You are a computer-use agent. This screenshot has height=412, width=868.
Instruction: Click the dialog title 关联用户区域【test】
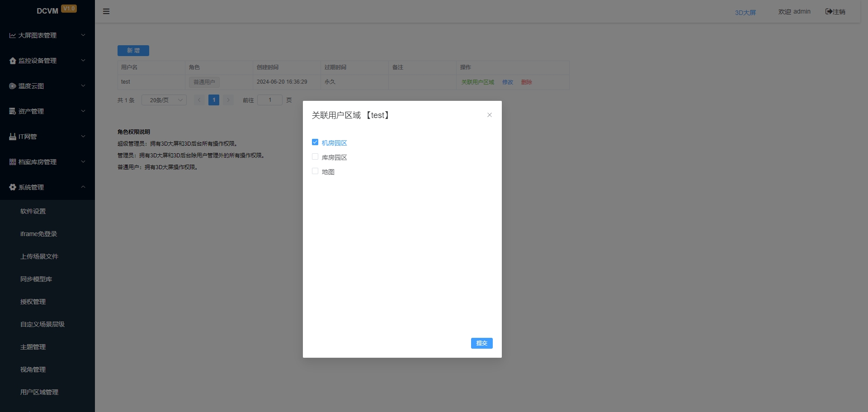(x=351, y=115)
